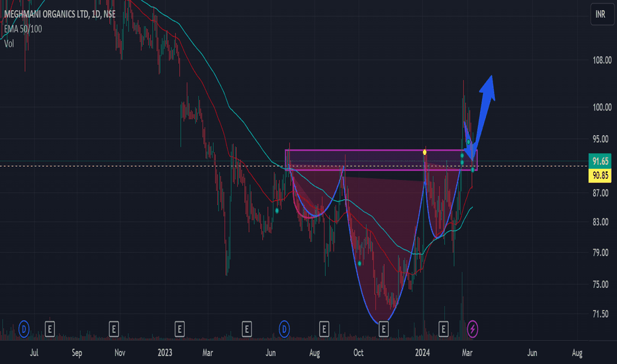This screenshot has width=617, height=364.
Task: Click the 95.00 price scale value
Action: click(600, 139)
